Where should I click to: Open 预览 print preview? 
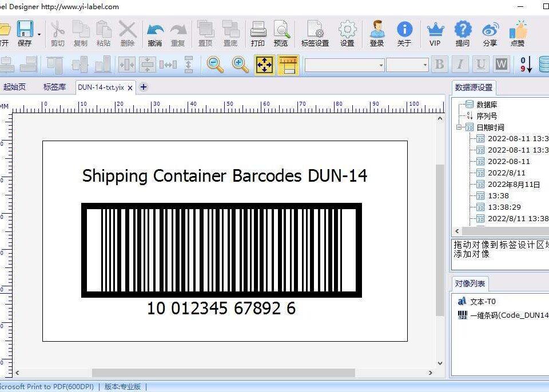(x=281, y=29)
